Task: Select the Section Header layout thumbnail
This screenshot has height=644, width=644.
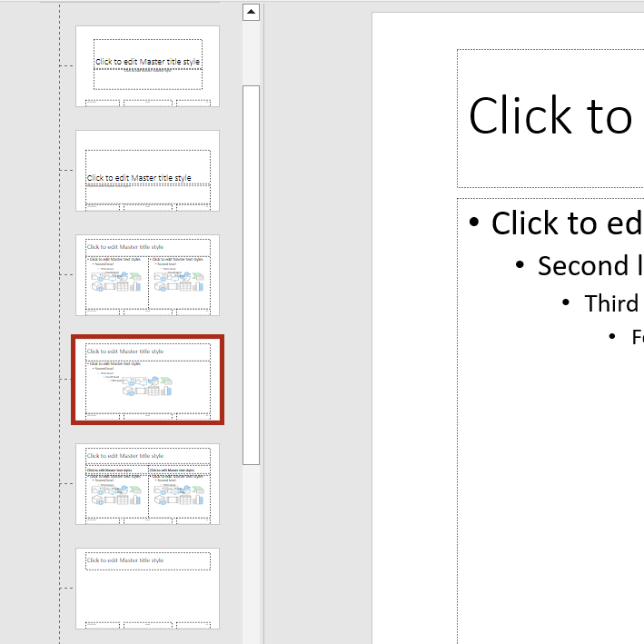Action: tap(147, 171)
